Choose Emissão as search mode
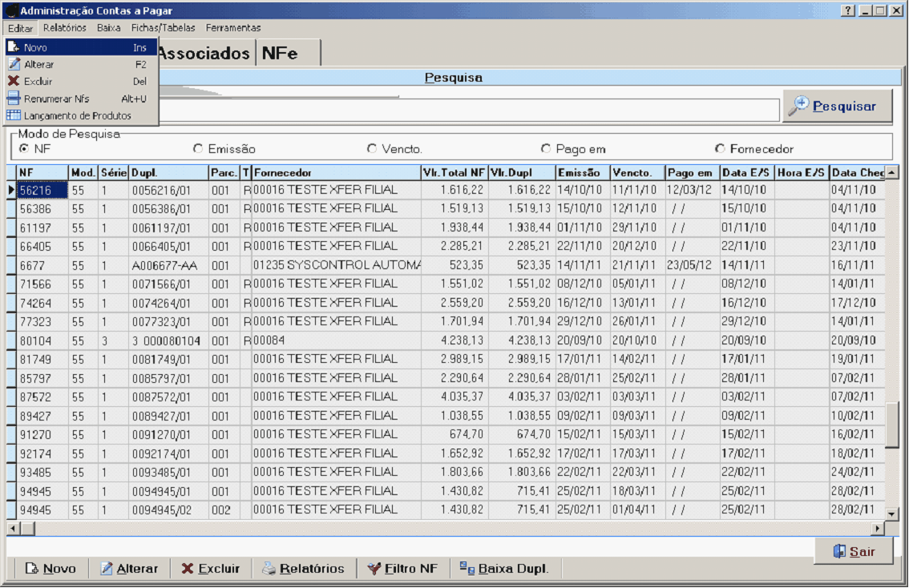Viewport: 909px width, 588px height. click(x=198, y=149)
